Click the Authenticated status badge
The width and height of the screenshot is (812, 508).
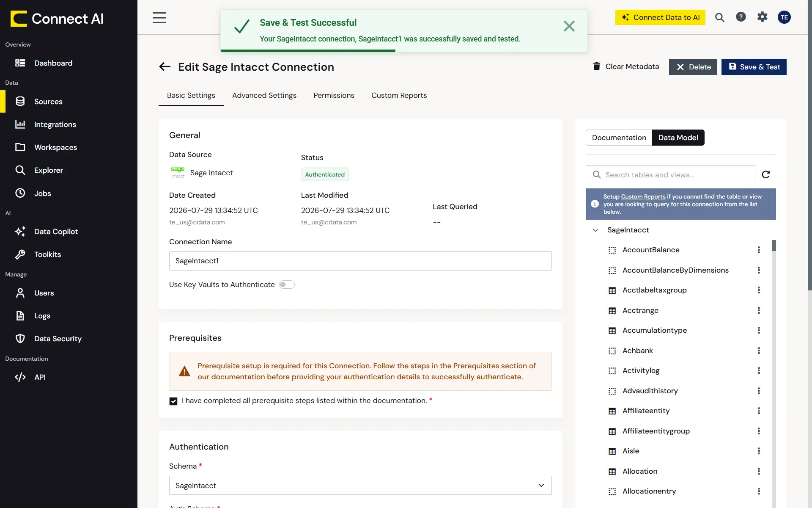tap(325, 174)
